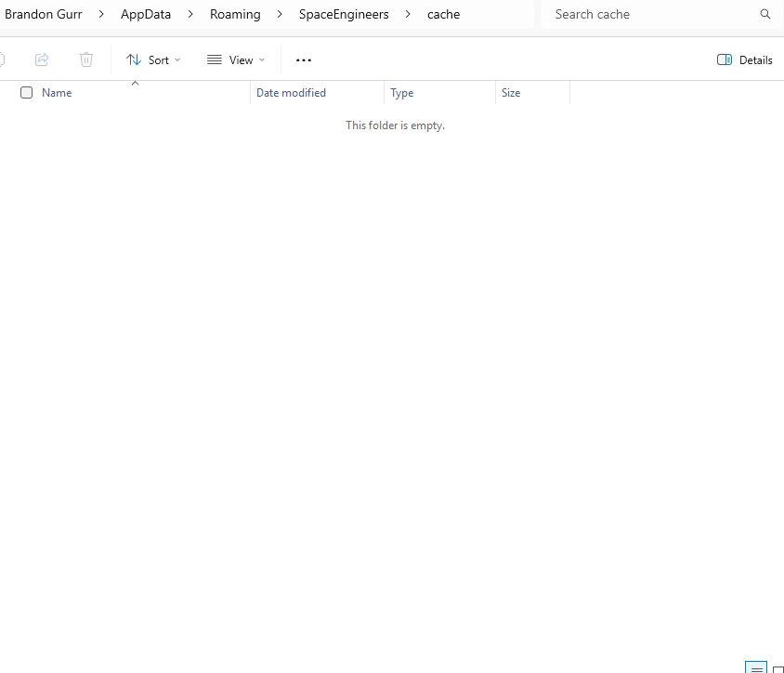Open the Sort dropdown
This screenshot has width=784, height=673.
point(154,59)
